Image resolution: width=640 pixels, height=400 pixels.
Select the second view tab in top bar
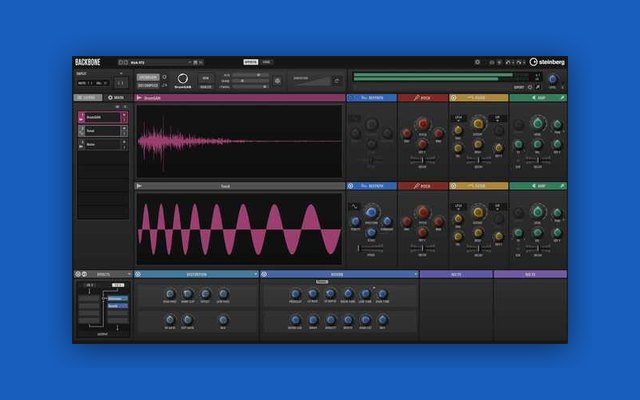coord(267,62)
